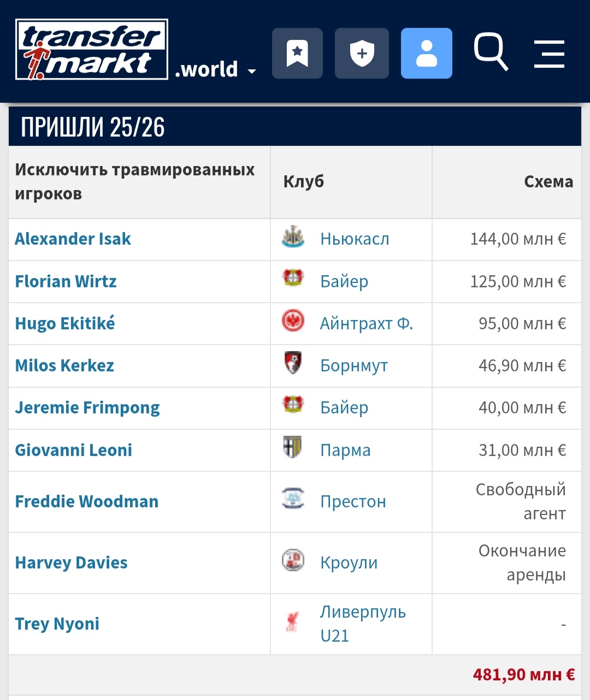This screenshot has width=590, height=700.
Task: Click the Parma club crest
Action: click(293, 448)
